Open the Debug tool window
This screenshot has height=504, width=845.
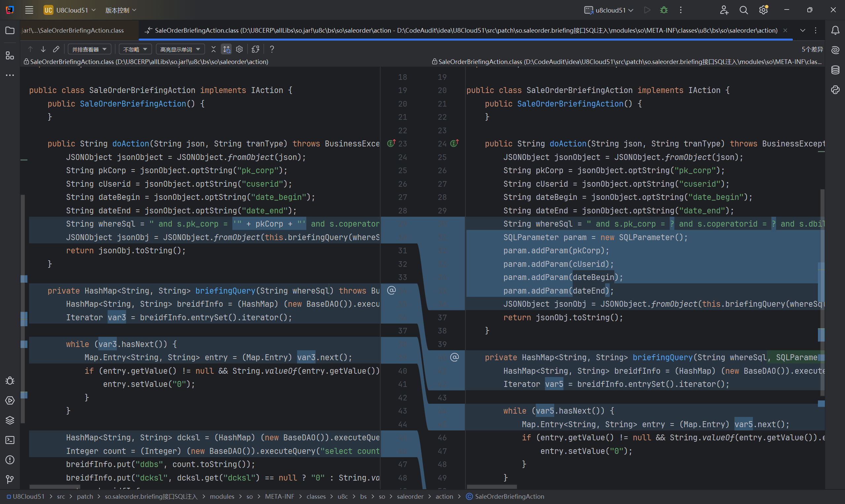(10, 381)
